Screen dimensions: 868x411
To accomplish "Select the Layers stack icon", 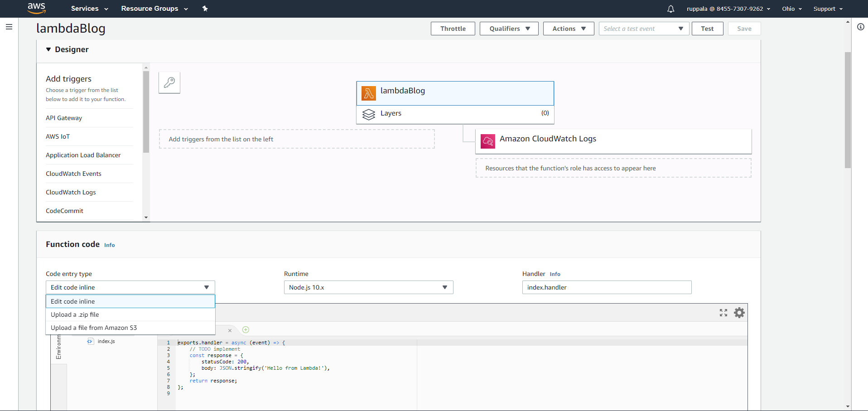I will pos(369,114).
